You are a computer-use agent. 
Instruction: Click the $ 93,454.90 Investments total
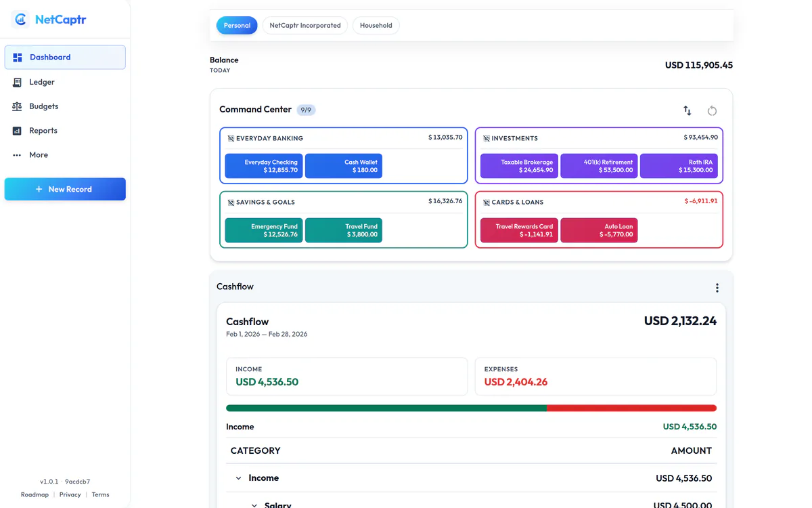[701, 137]
